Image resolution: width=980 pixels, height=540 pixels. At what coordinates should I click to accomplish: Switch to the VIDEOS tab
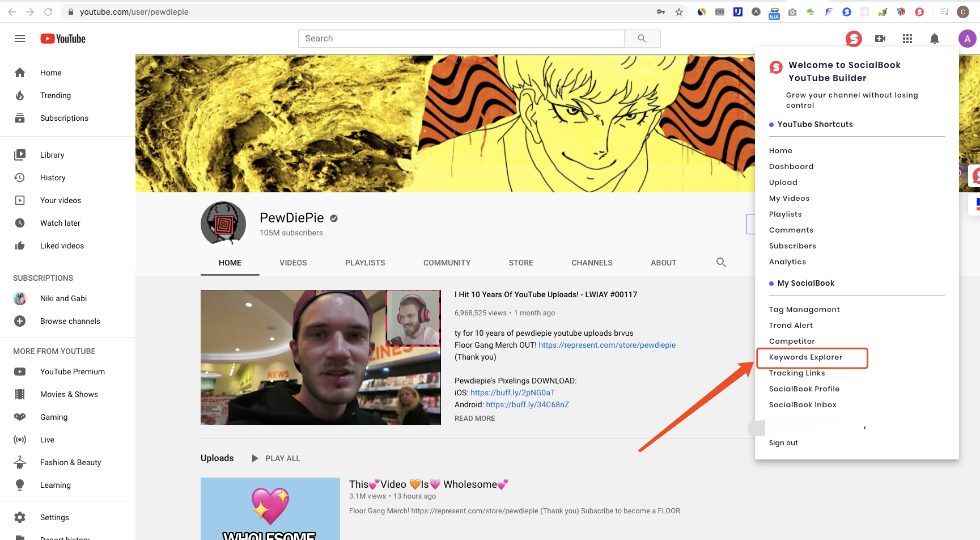point(293,263)
